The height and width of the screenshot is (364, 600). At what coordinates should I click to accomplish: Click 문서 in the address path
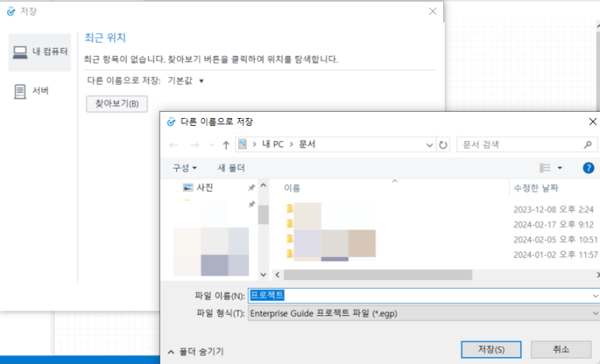click(x=307, y=144)
